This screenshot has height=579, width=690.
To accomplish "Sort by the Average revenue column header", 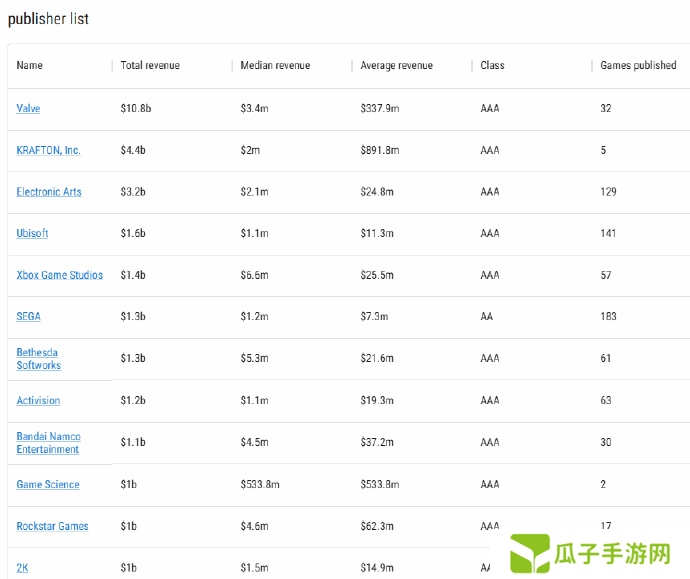I will coord(396,65).
